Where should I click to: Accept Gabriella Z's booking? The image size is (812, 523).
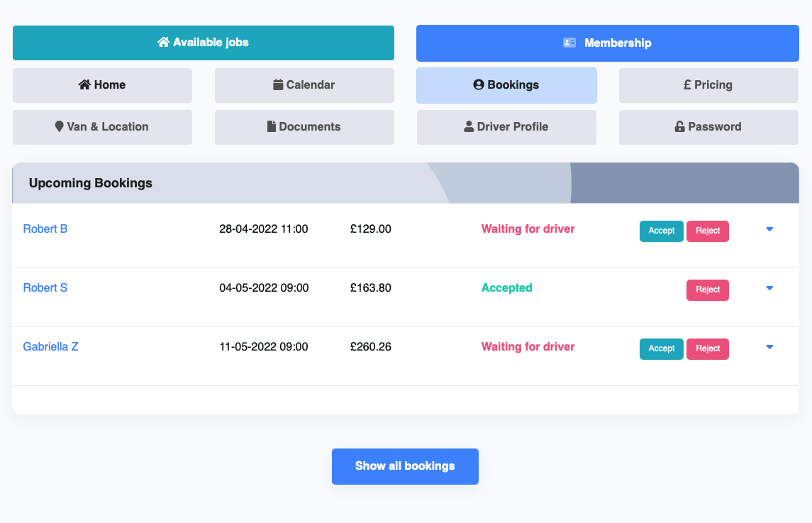661,349
